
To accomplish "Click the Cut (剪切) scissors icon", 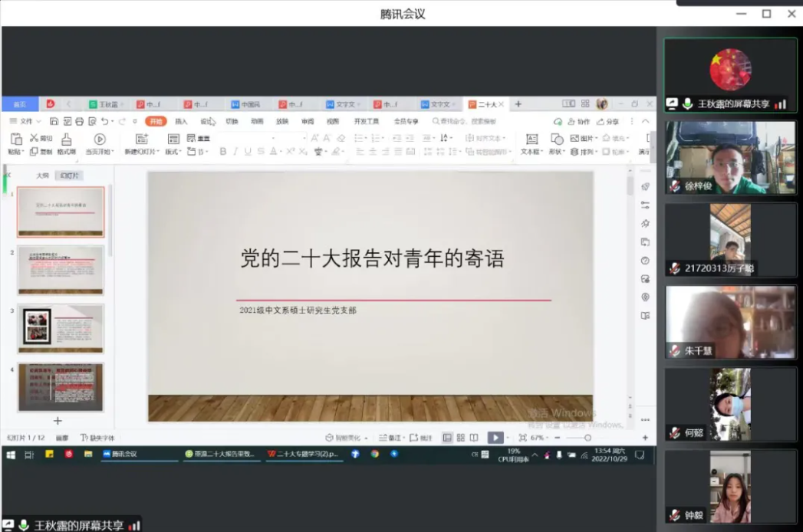I will 35,138.
